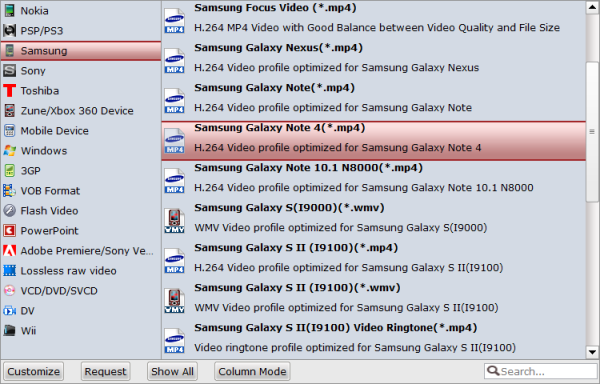Select Samsung Focus Video (*.mp4) profile
The image size is (600, 384).
[x=373, y=21]
